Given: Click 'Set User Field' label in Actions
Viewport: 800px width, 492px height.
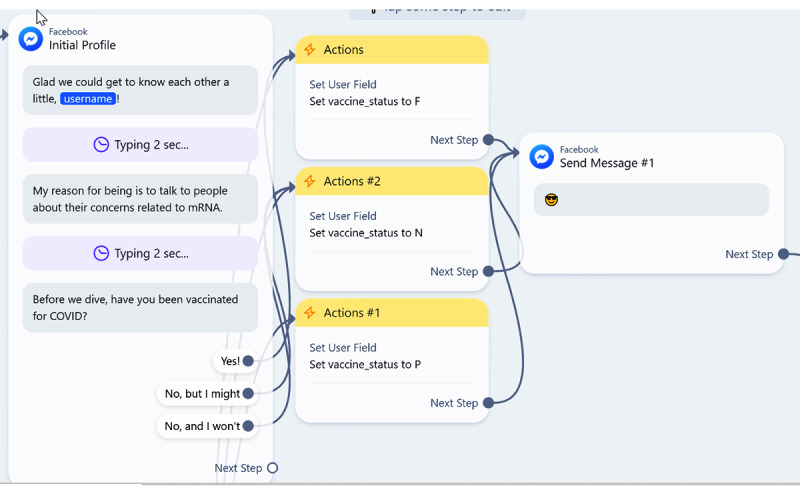Looking at the screenshot, I should pos(343,84).
